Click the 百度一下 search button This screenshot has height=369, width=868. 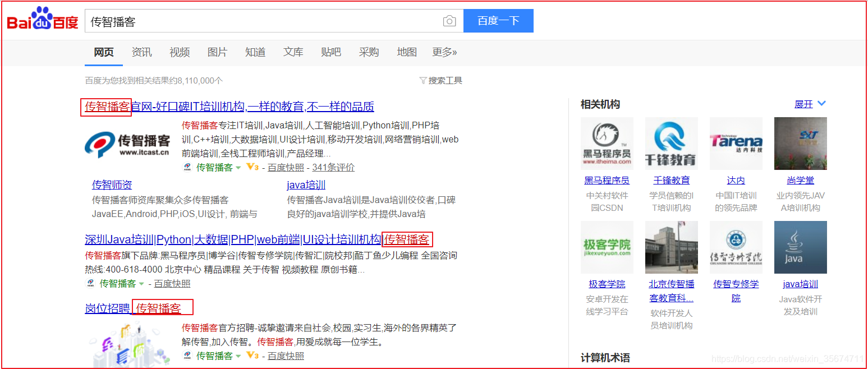(498, 21)
